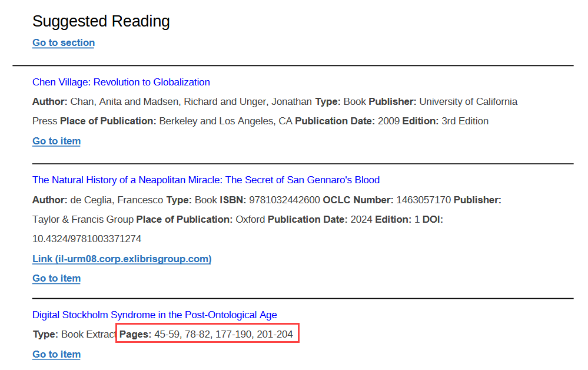This screenshot has height=370, width=588.
Task: Select the ISBN 9781032442600 text
Action: (284, 200)
